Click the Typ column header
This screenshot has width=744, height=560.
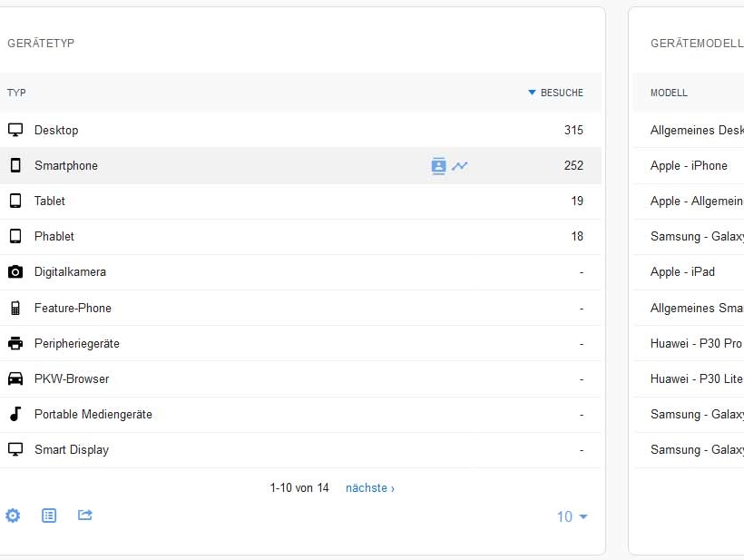[16, 93]
